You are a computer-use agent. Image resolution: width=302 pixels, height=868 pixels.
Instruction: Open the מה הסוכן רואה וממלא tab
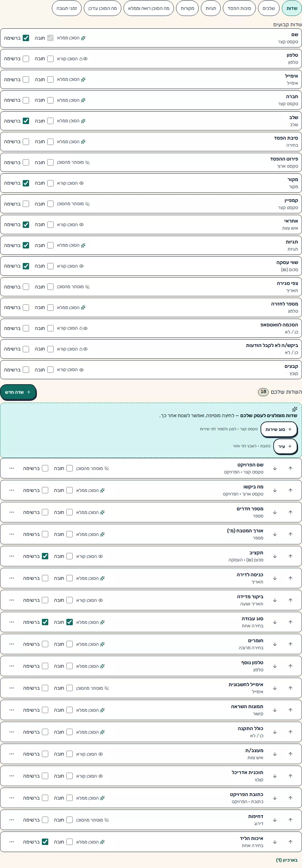click(x=149, y=9)
